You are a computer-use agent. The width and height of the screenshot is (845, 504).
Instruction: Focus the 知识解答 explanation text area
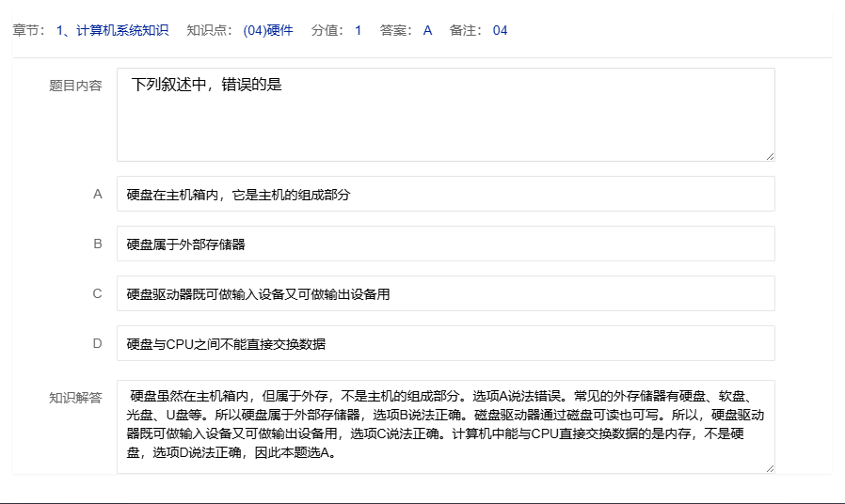pos(445,426)
